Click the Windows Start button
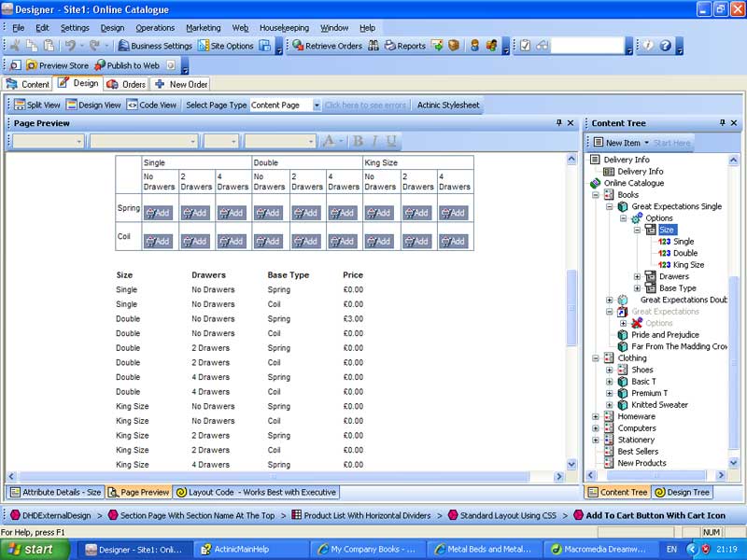 pos(31,549)
